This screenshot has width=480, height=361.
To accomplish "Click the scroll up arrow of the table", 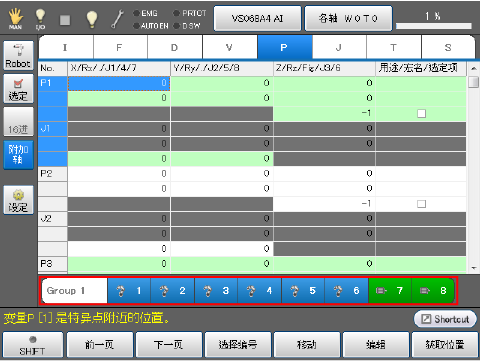I will (x=473, y=69).
